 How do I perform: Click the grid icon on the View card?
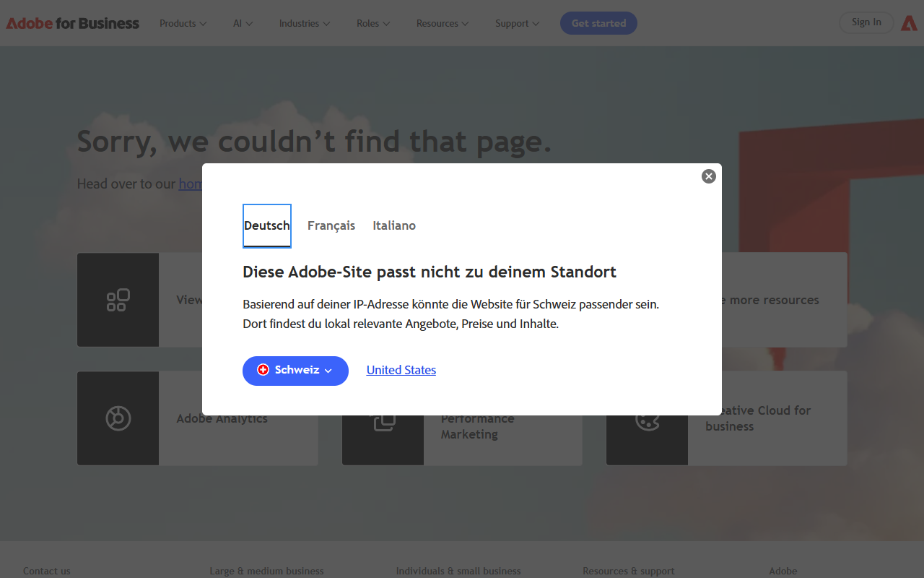(118, 300)
